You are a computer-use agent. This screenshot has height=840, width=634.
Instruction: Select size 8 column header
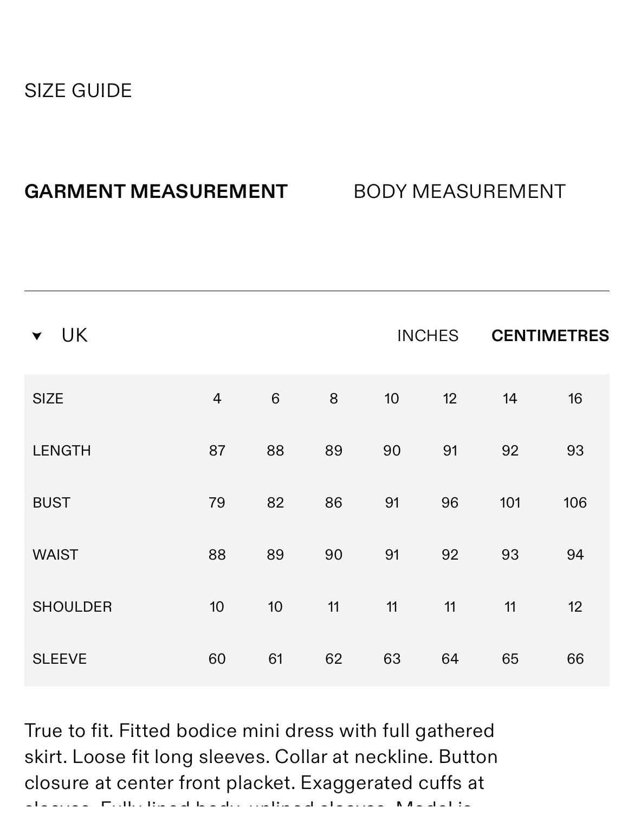(x=334, y=399)
